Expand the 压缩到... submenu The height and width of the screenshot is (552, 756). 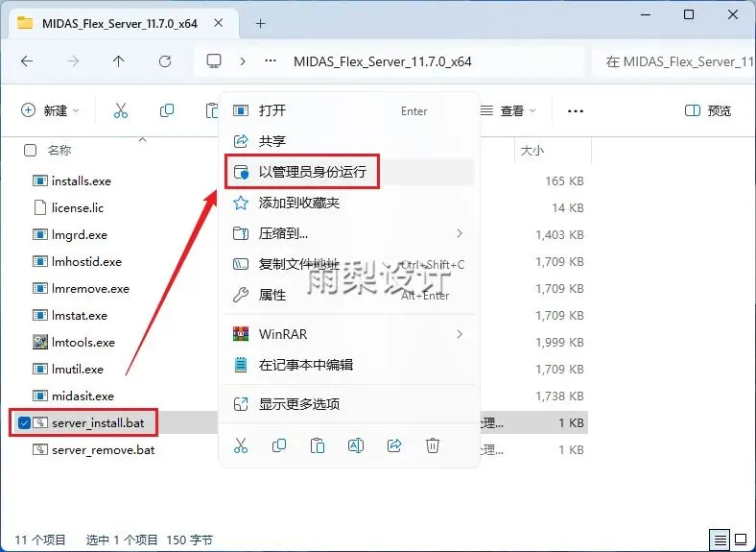click(349, 233)
